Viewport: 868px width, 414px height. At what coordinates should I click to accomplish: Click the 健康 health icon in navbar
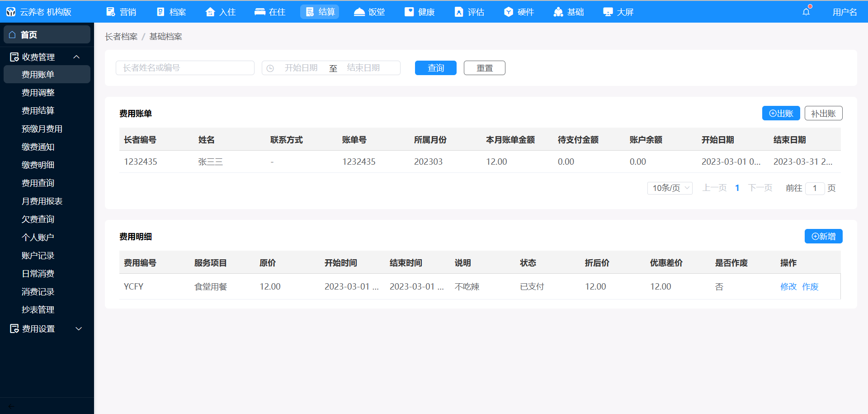tap(409, 12)
